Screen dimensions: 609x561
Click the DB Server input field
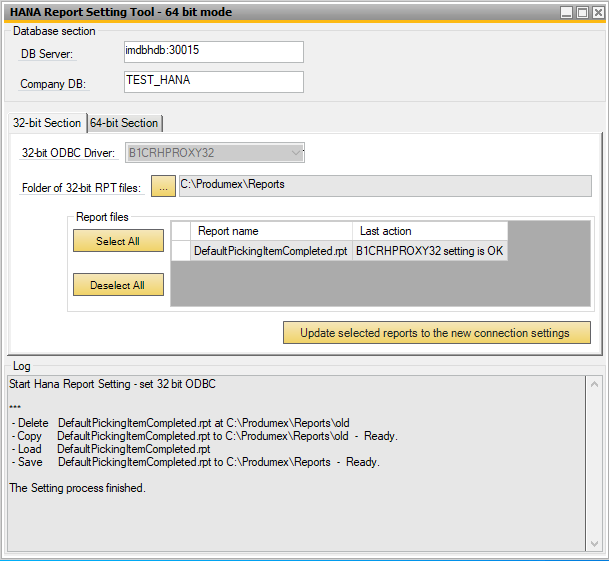click(212, 51)
